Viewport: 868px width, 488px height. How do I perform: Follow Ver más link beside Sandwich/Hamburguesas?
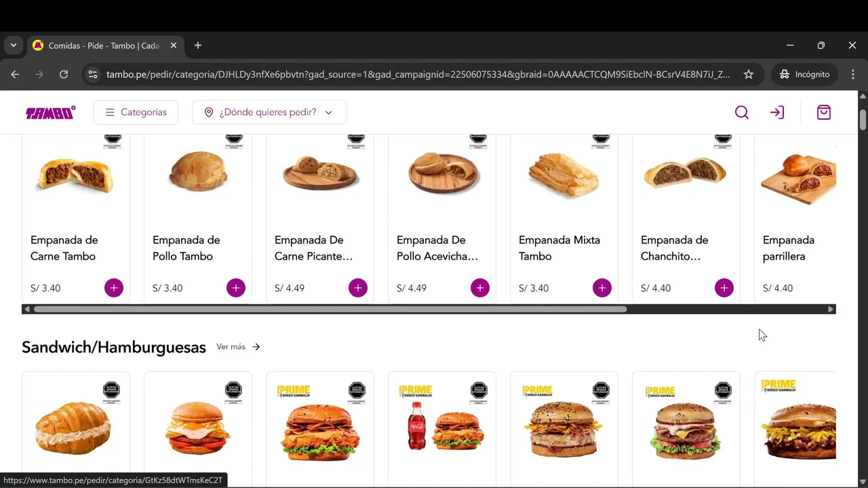pos(238,347)
